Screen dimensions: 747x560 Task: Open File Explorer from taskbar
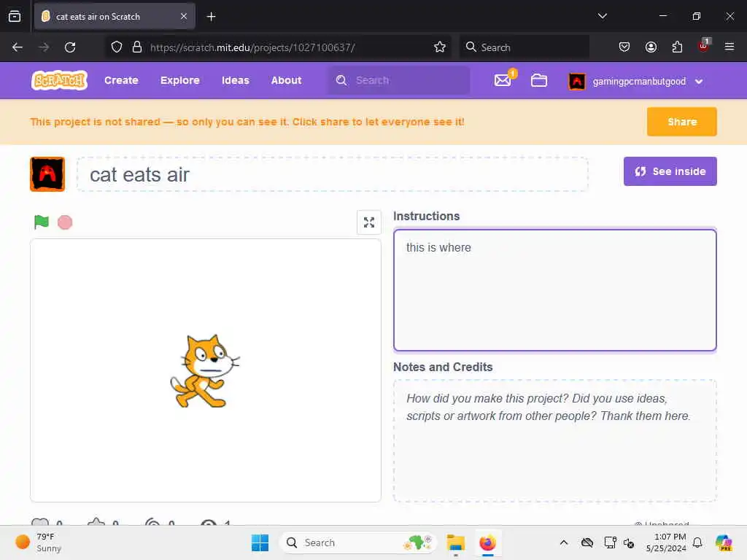point(455,542)
